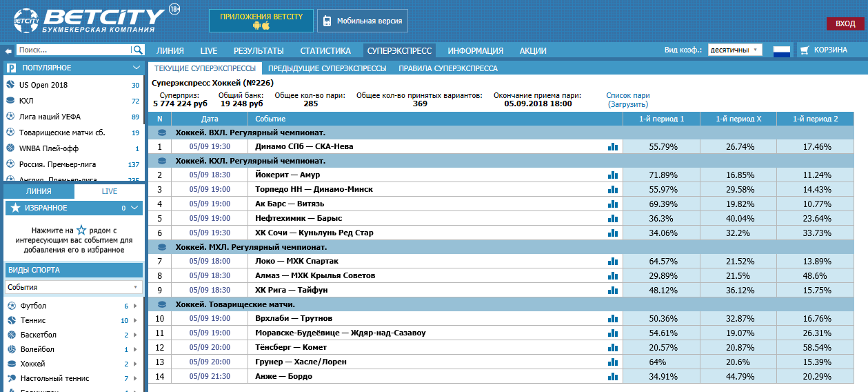Click the 44.79% cell for Анже — Бордо

740,376
